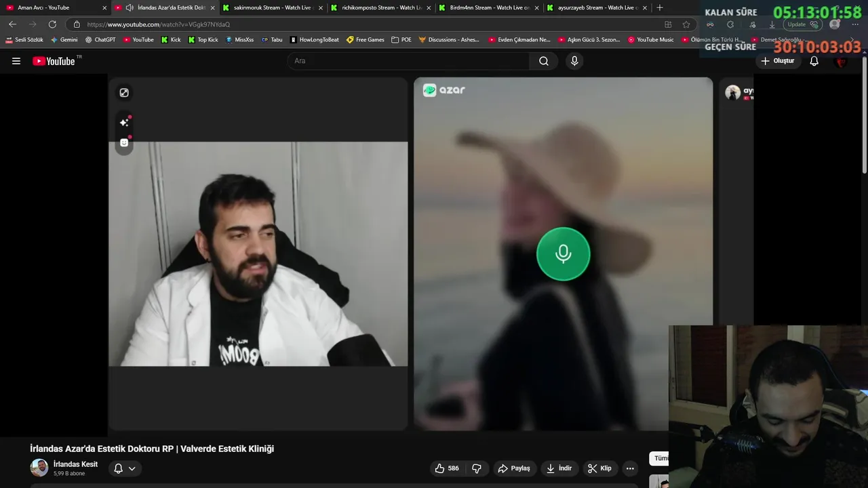This screenshot has width=868, height=488.
Task: Switch to the richikomposto Stream tab
Action: 382,7
